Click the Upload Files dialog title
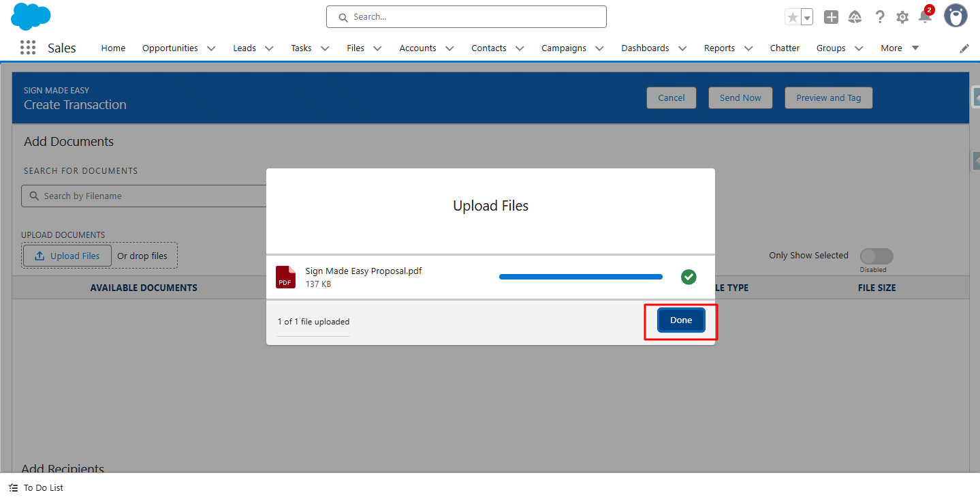980x499 pixels. point(490,206)
